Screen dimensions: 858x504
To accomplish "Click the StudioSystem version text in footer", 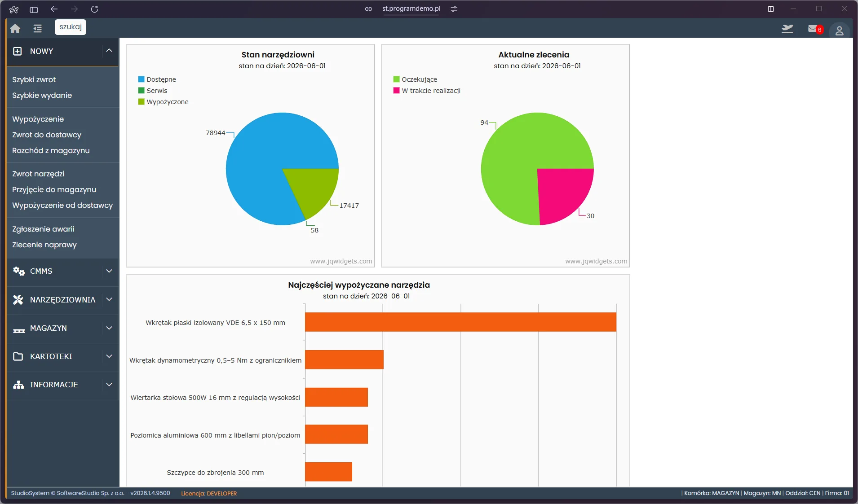I will (90, 493).
